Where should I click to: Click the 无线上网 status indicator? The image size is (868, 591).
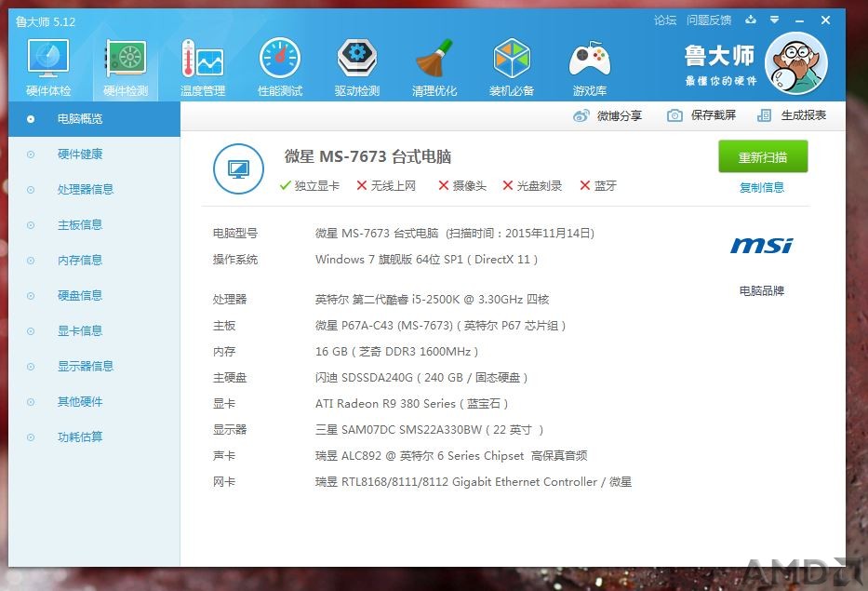coord(386,185)
